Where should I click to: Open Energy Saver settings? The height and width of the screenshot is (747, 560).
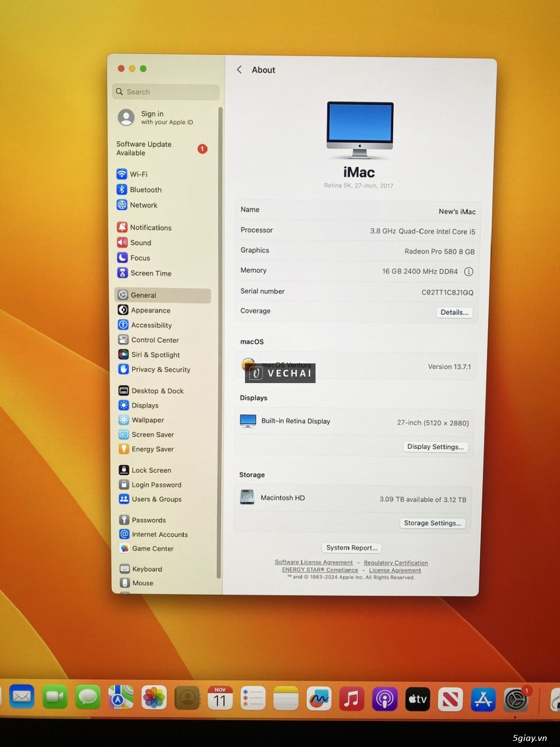point(146,449)
